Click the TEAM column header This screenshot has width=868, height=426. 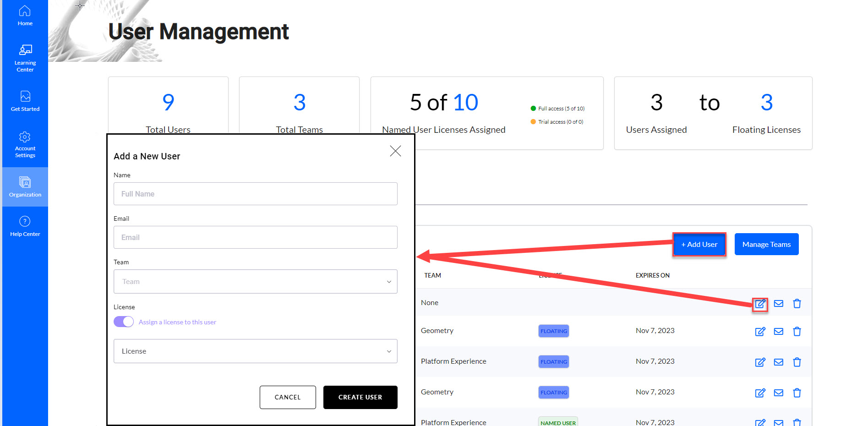[432, 275]
